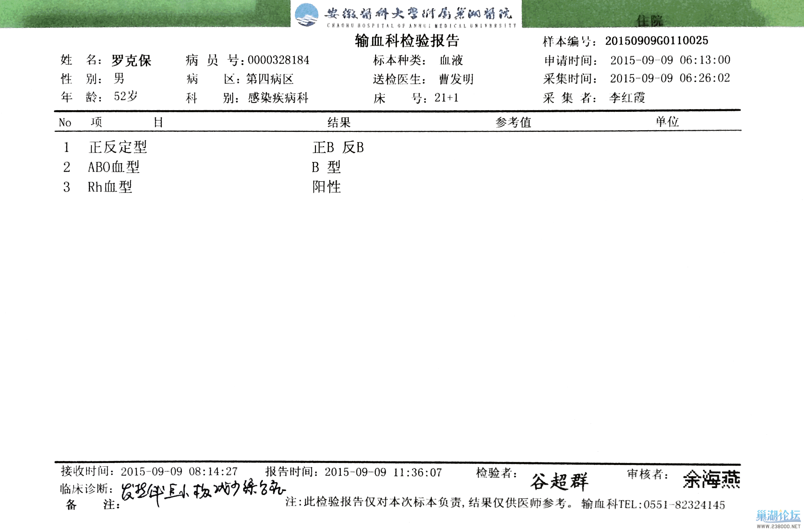Select test item ABO血型
The height and width of the screenshot is (532, 804).
pyautogui.click(x=114, y=167)
